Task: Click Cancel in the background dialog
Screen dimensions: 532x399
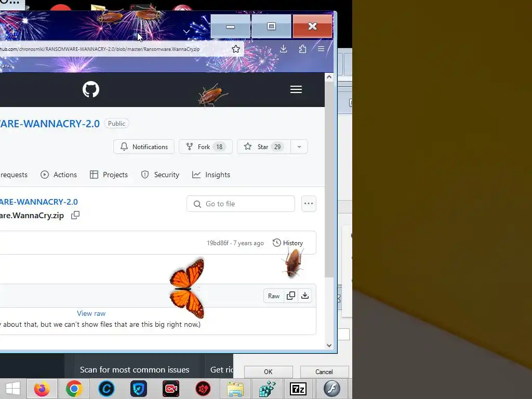Action: [324, 372]
